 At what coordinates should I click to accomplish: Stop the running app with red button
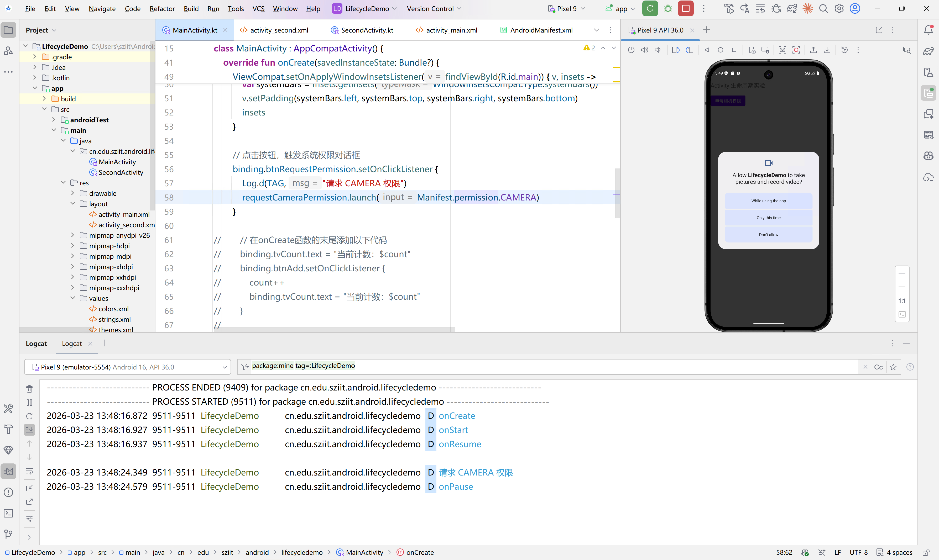(686, 8)
